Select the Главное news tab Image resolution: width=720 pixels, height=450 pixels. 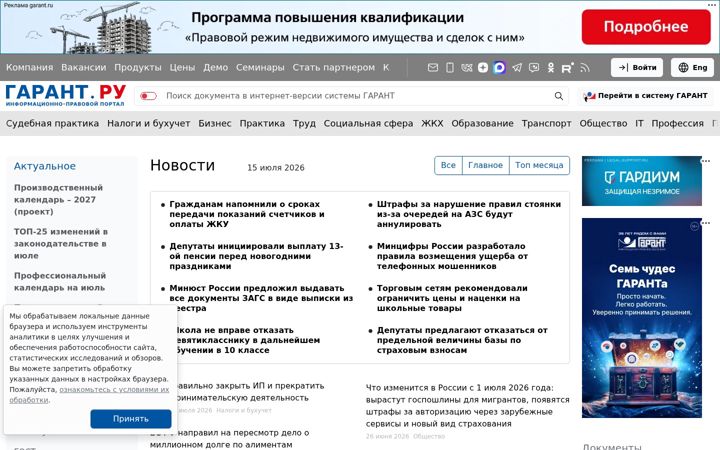point(485,165)
